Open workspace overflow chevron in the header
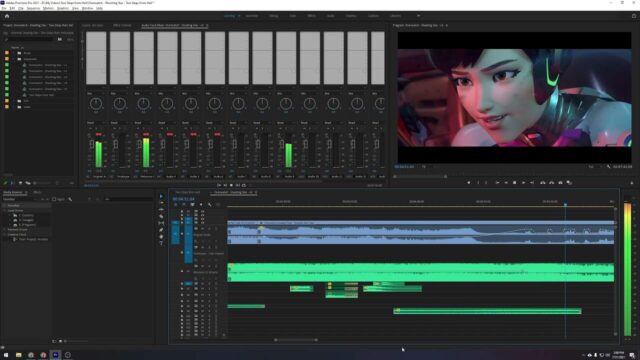The image size is (640, 360). [418, 16]
